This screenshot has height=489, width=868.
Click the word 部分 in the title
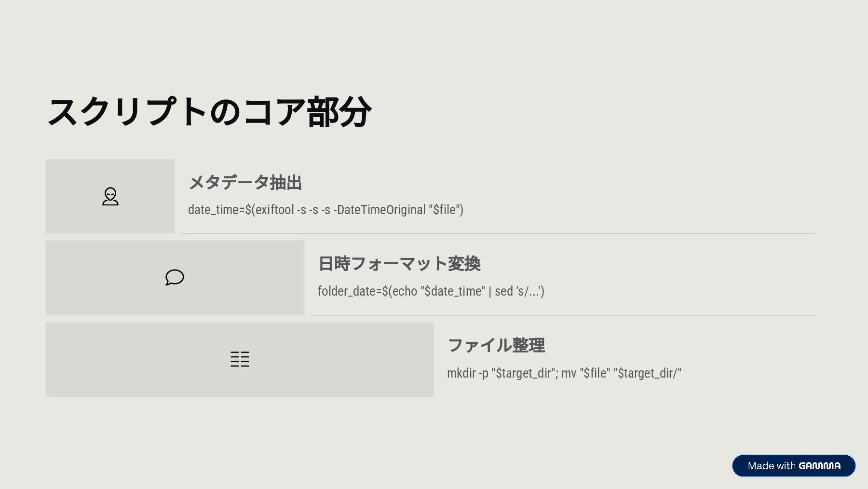click(339, 112)
